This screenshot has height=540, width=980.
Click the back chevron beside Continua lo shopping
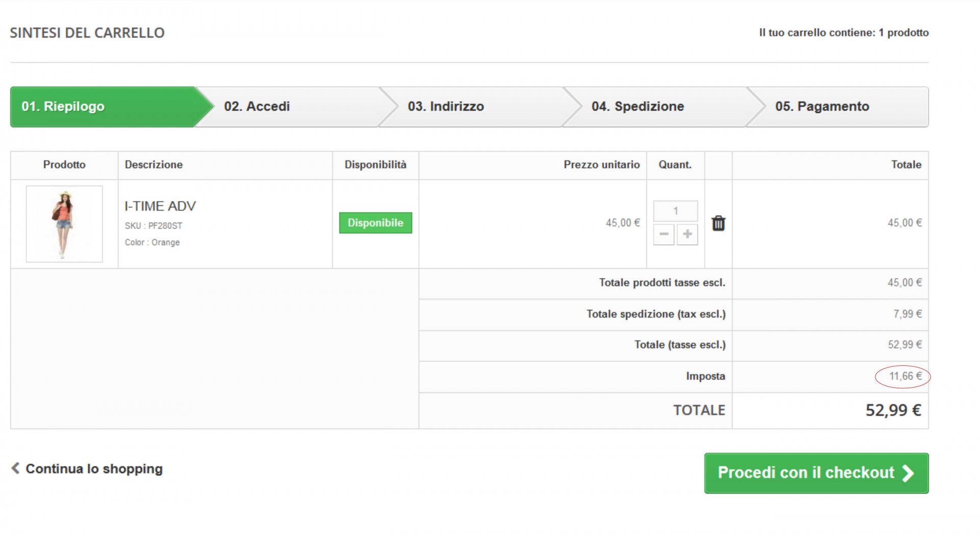[x=16, y=468]
